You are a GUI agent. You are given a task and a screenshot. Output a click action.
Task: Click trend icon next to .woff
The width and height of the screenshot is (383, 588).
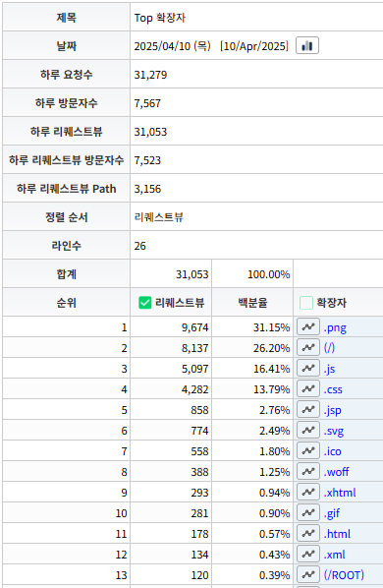(308, 471)
